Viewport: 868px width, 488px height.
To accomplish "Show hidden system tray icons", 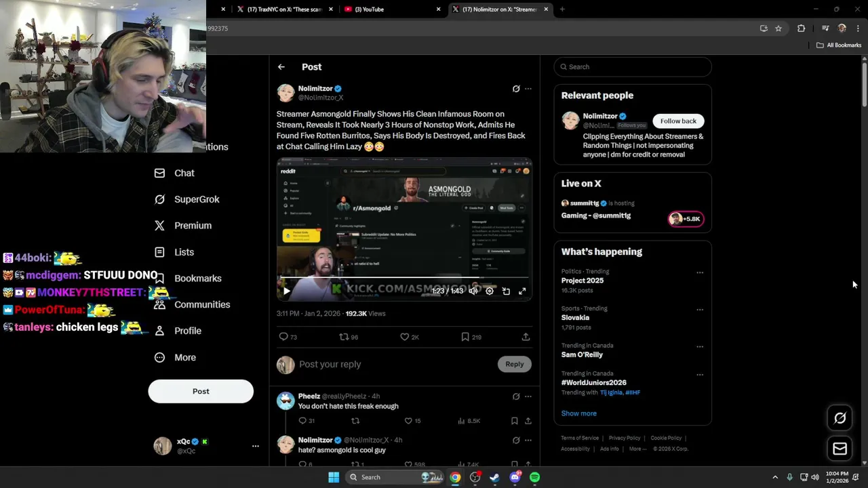I will pos(775,477).
